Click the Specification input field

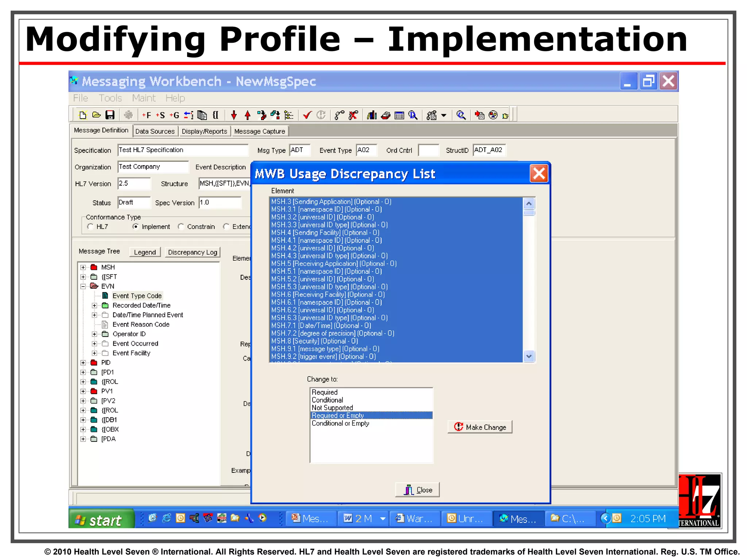183,150
